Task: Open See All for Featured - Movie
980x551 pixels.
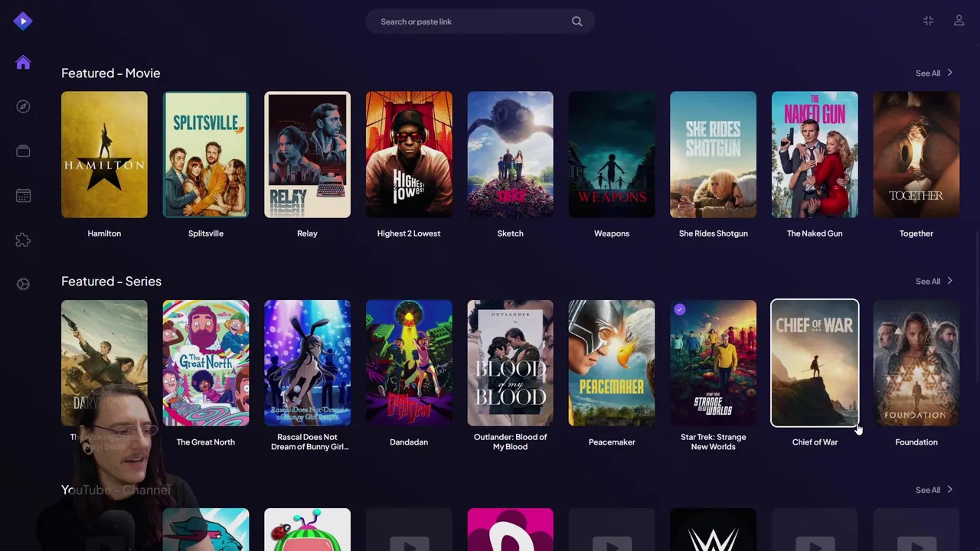Action: coord(934,73)
